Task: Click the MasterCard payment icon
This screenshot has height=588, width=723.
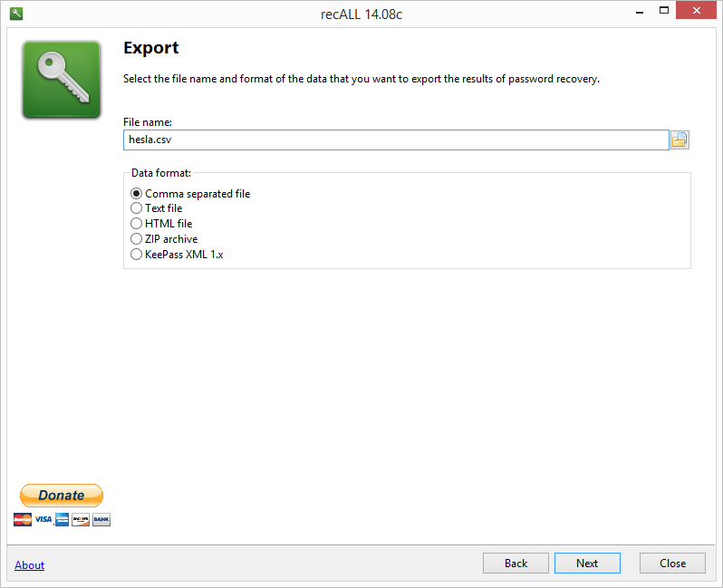Action: click(x=23, y=519)
